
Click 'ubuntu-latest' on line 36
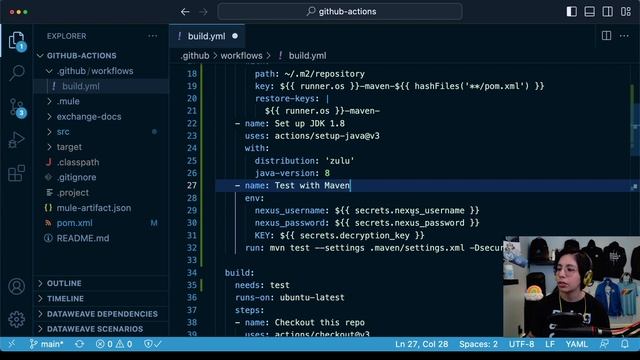[312, 298]
